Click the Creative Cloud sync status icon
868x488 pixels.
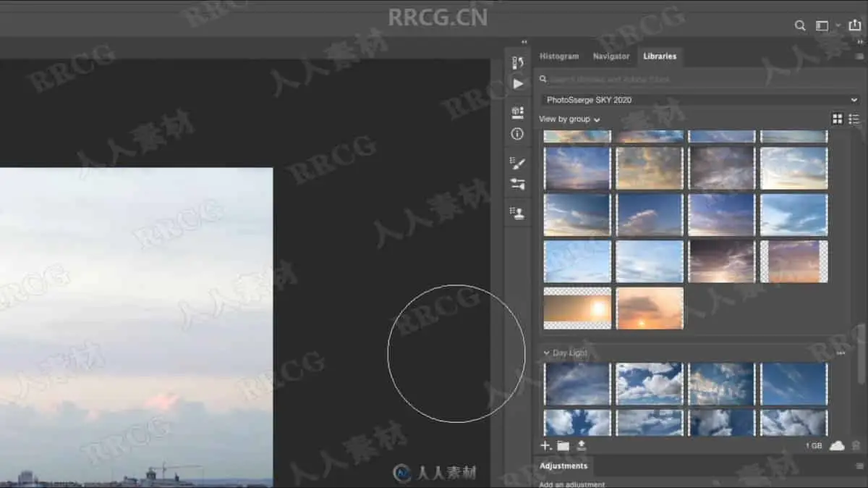pyautogui.click(x=837, y=446)
